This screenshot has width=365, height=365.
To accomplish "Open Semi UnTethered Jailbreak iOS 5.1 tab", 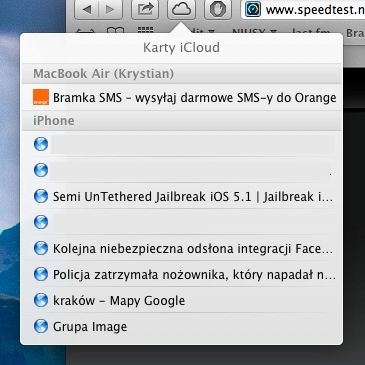I will tap(182, 196).
